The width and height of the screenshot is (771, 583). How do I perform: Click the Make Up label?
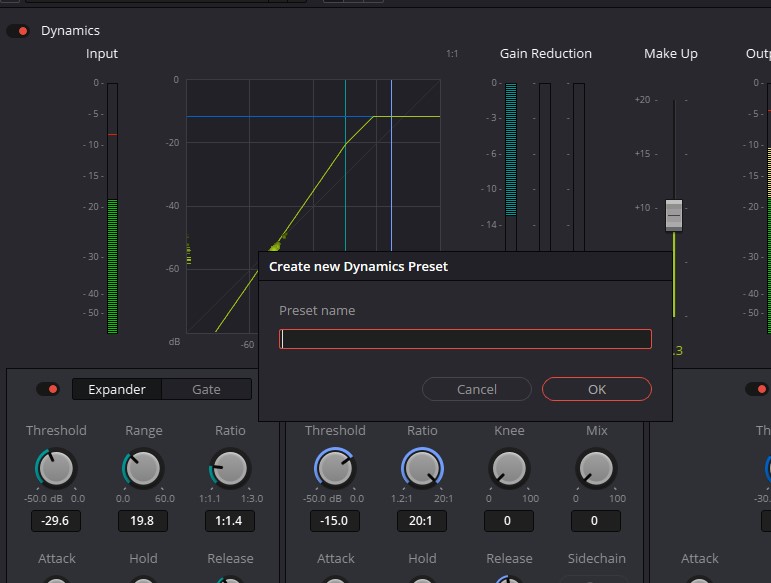(x=671, y=54)
